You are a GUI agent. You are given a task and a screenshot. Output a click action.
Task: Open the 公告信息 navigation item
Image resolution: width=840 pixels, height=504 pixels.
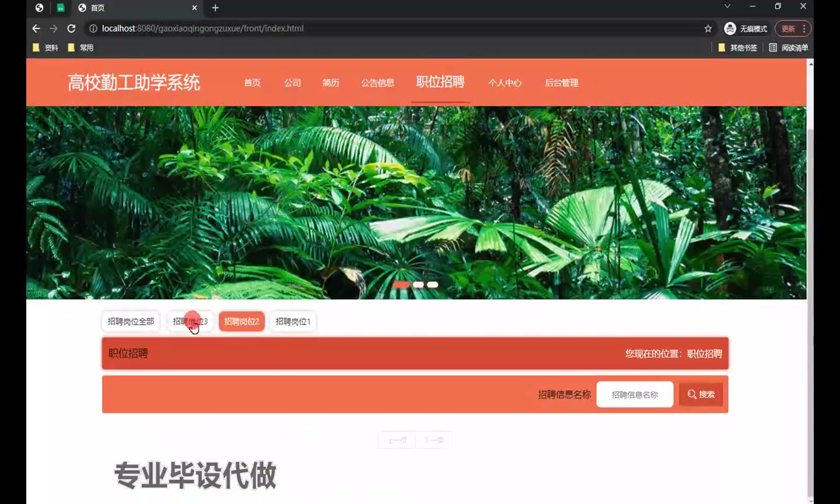[x=377, y=83]
